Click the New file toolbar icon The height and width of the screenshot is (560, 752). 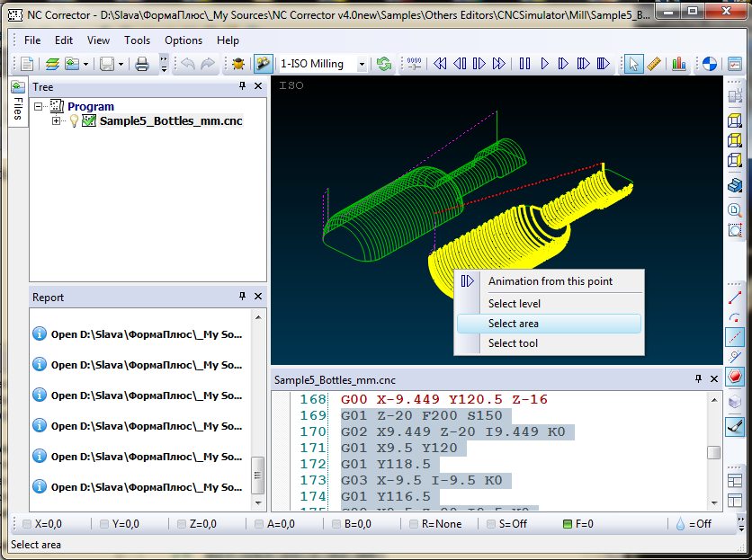28,64
